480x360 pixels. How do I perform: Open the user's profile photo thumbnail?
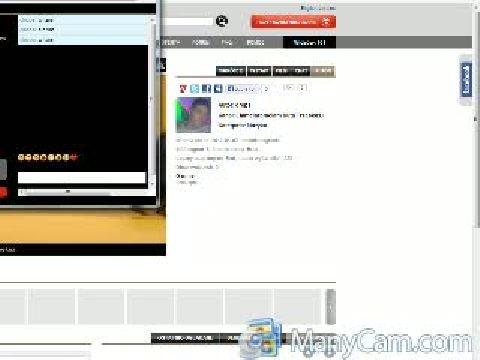coord(193,115)
